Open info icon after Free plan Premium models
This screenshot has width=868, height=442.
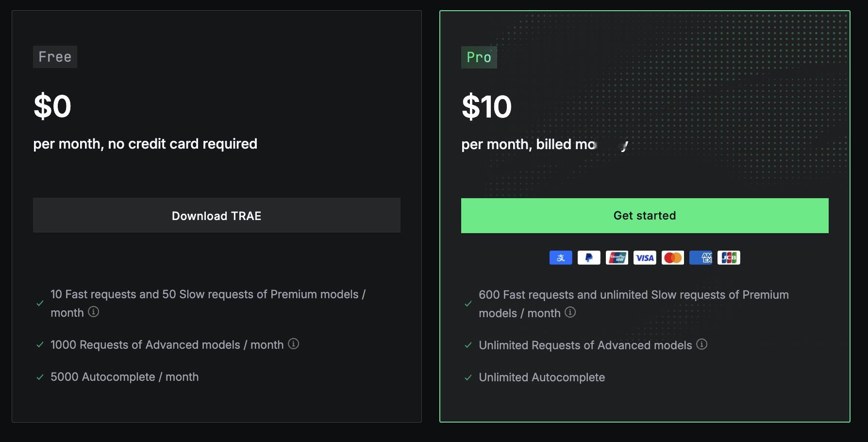coord(94,312)
